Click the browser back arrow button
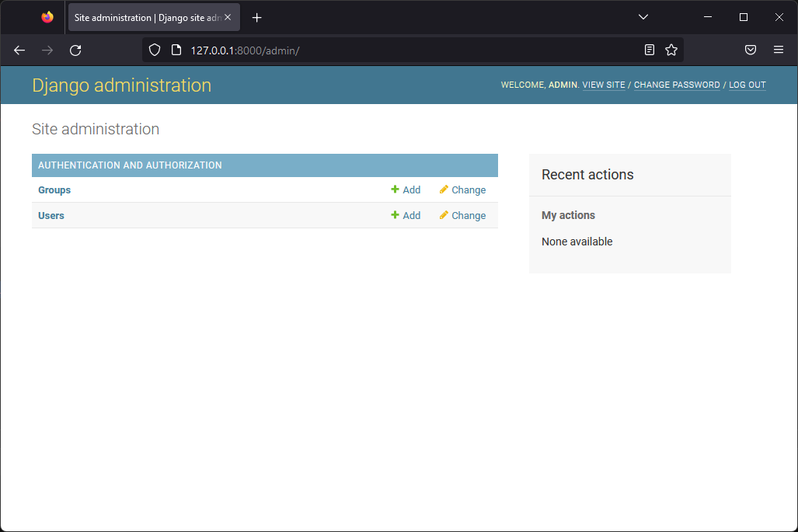This screenshot has width=798, height=532. click(x=19, y=50)
